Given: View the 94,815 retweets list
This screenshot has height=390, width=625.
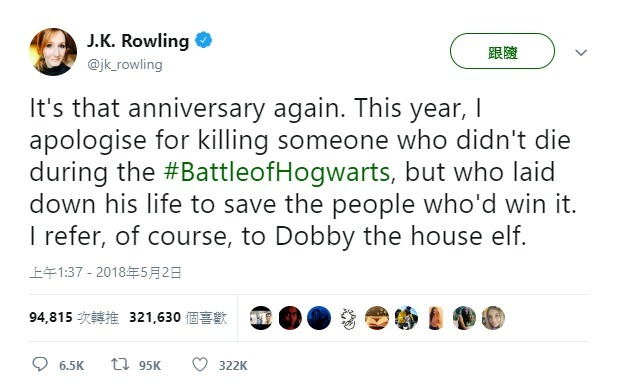Looking at the screenshot, I should tap(74, 318).
